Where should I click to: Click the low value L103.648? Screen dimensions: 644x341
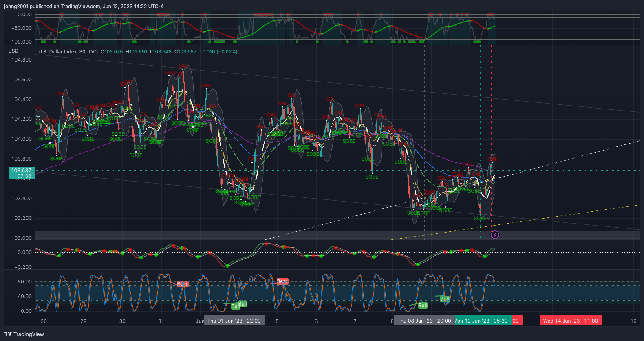161,52
